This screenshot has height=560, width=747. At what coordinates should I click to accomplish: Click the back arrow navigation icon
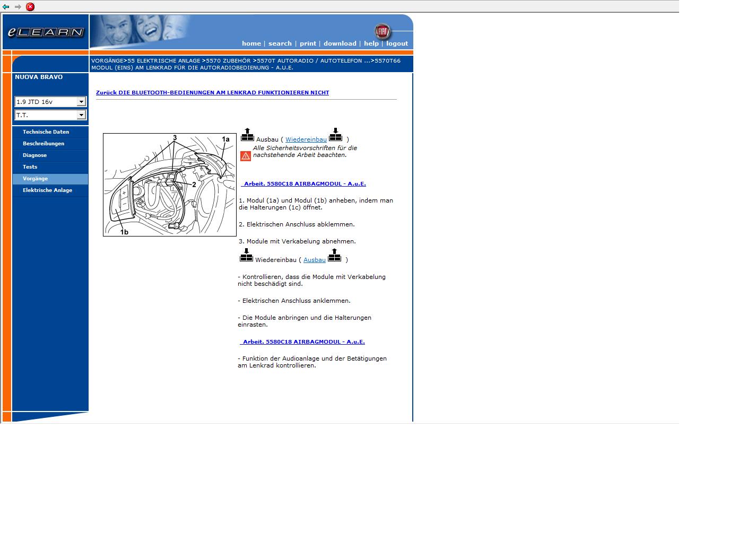click(6, 7)
